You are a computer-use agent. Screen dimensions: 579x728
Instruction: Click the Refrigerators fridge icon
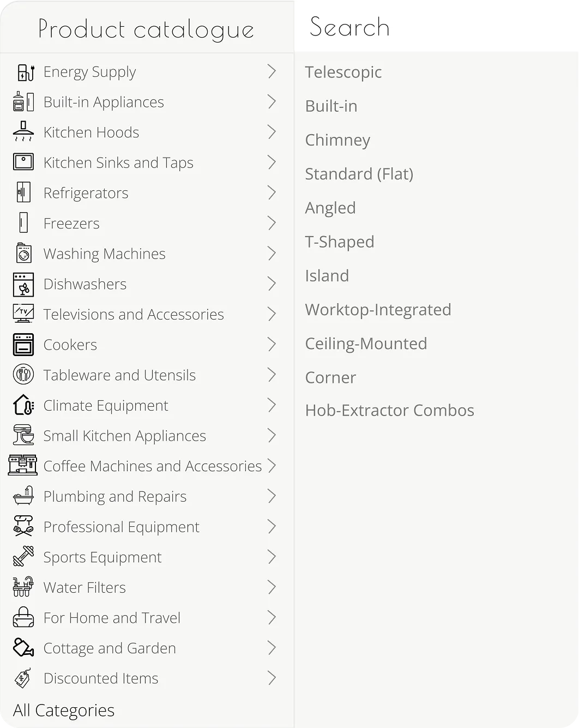[23, 192]
